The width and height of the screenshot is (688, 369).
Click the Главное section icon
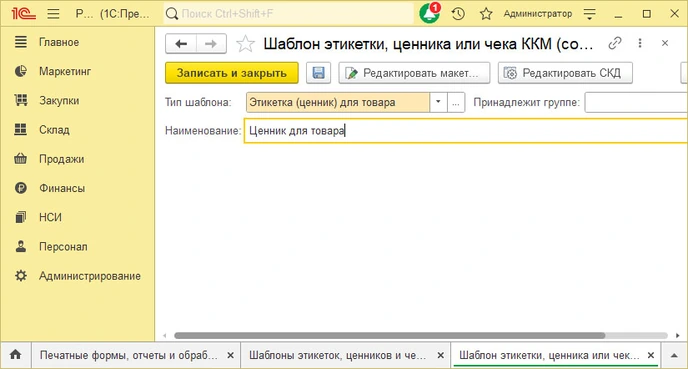(21, 42)
